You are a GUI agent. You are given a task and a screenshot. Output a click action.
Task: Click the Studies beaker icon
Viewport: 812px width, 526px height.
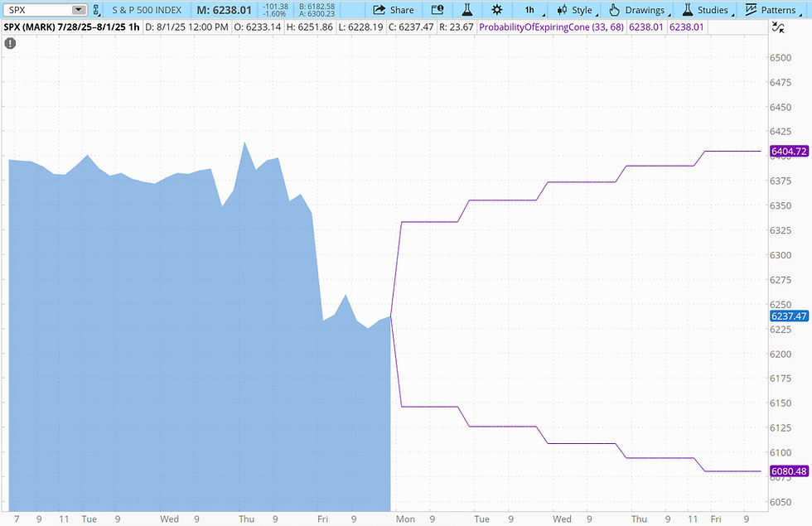pyautogui.click(x=688, y=10)
